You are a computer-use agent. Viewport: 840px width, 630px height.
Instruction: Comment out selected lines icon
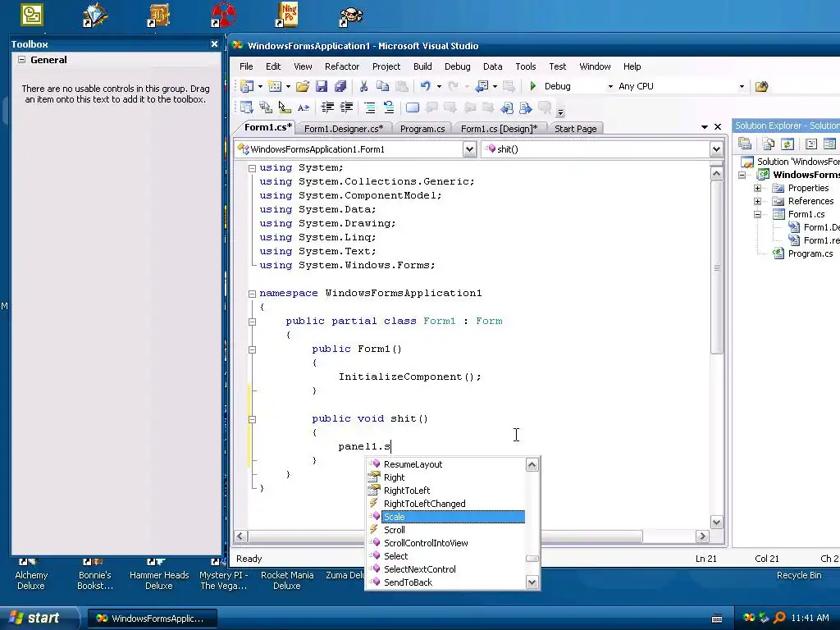(x=370, y=107)
